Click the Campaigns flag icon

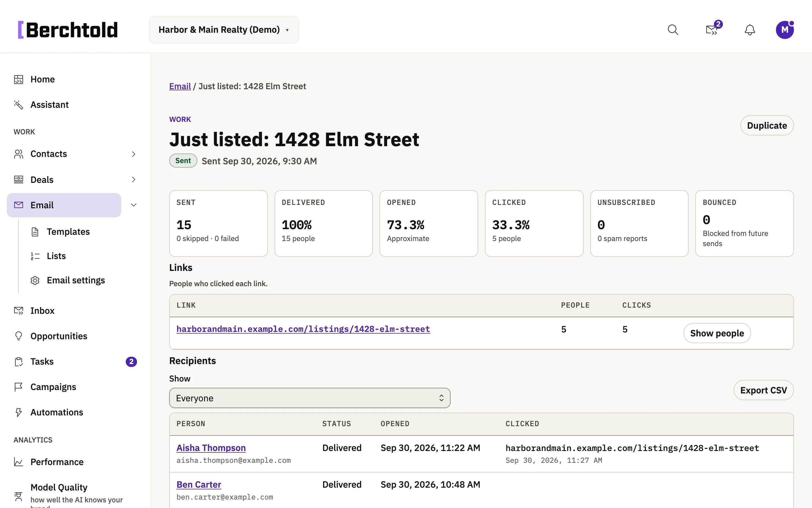[x=18, y=387]
